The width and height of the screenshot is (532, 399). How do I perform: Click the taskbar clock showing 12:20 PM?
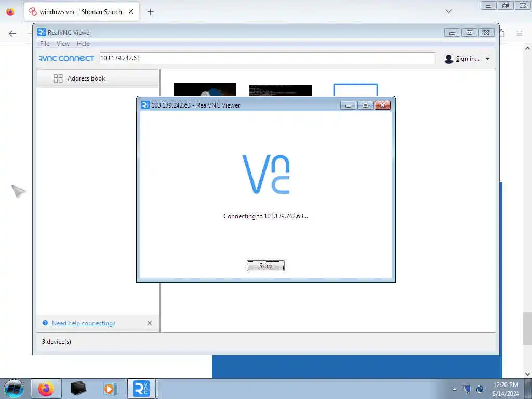pos(506,385)
